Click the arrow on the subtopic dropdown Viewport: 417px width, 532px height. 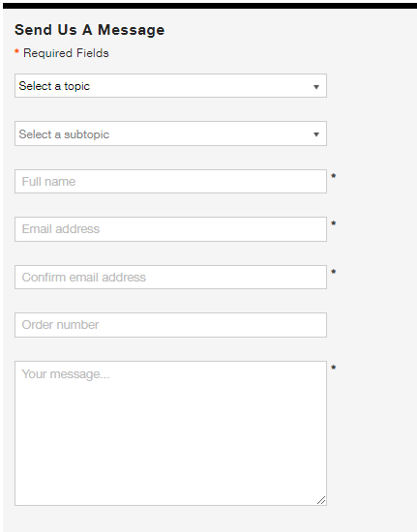[x=316, y=134]
